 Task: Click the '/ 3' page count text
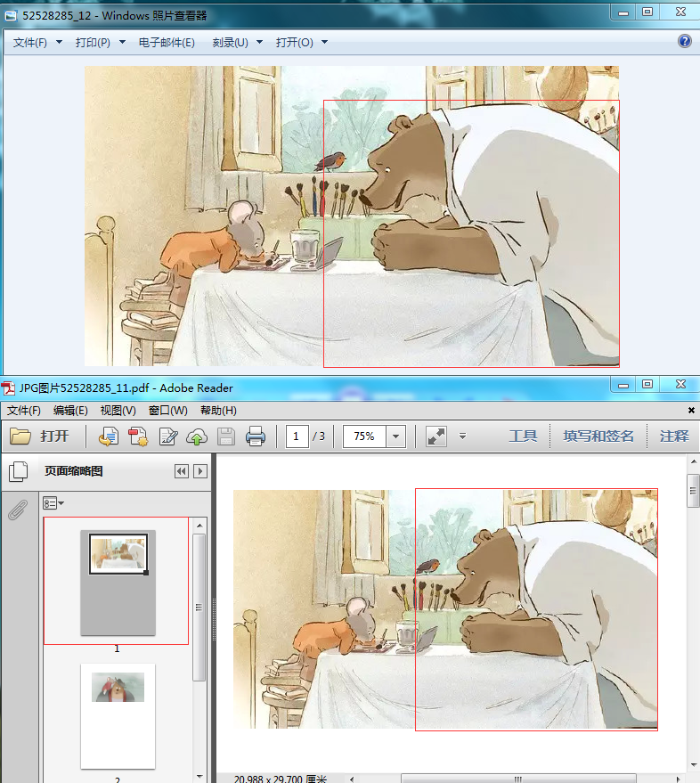click(319, 436)
